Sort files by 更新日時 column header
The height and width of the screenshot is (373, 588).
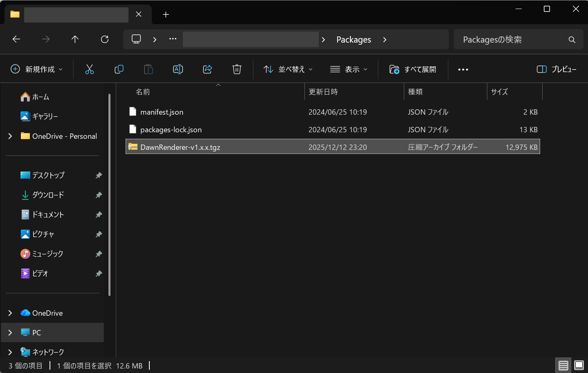(323, 92)
